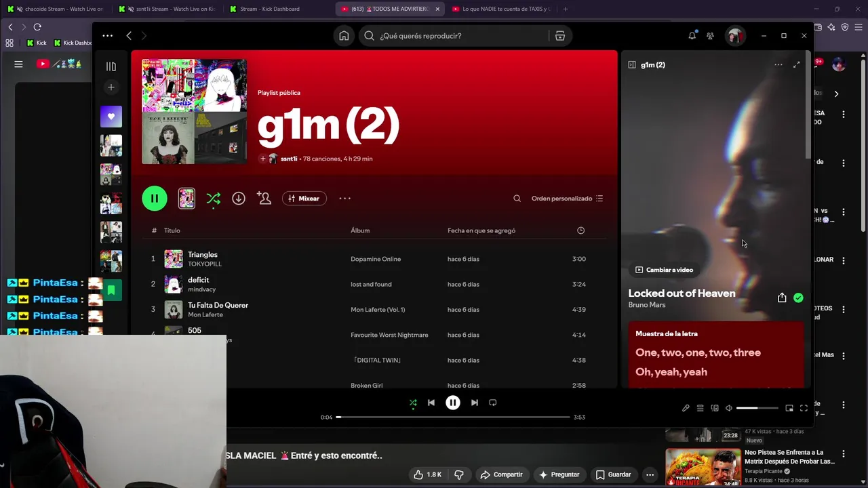Toggle saved checkmark for Locked out of Heaven
This screenshot has width=868, height=488.
[x=798, y=298]
